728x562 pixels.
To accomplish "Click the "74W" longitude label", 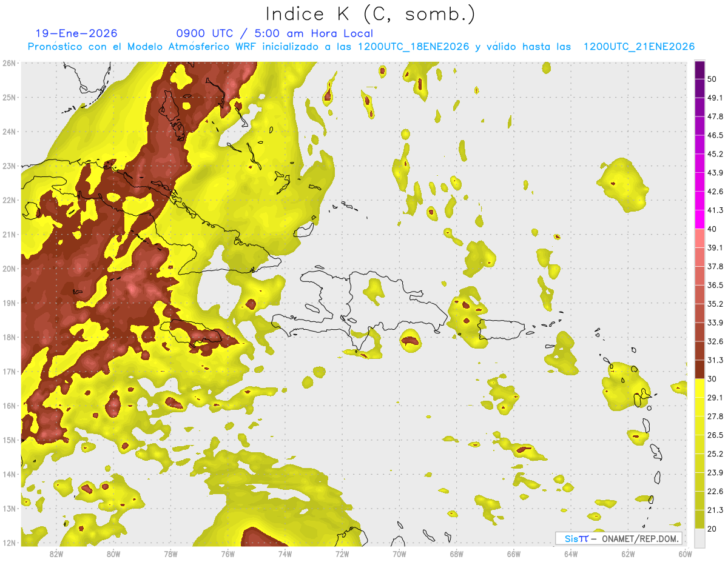I will pos(285,554).
